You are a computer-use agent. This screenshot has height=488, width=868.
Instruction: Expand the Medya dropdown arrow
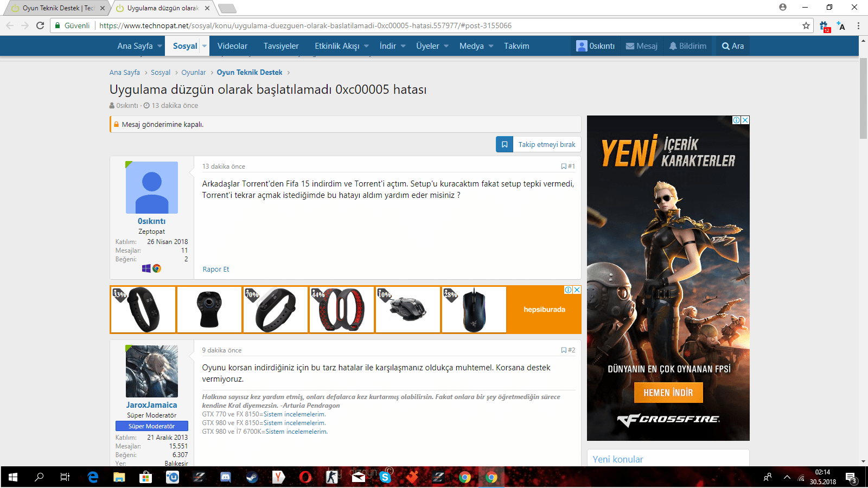pos(491,46)
